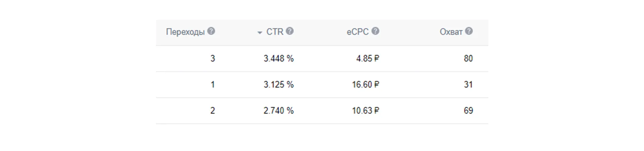Click reach value 69 in third row
The height and width of the screenshot is (151, 644).
point(468,111)
